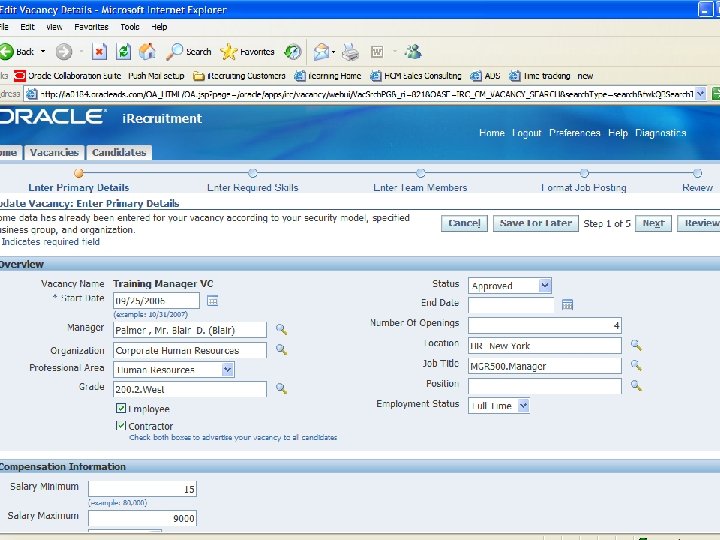Click the End Date input field
This screenshot has width=720, height=540.
coord(511,304)
